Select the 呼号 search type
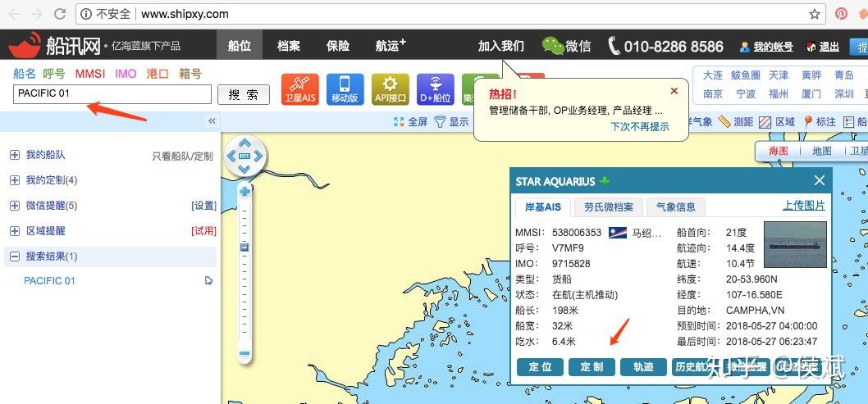Screen dimensions: 868x404 point(54,74)
